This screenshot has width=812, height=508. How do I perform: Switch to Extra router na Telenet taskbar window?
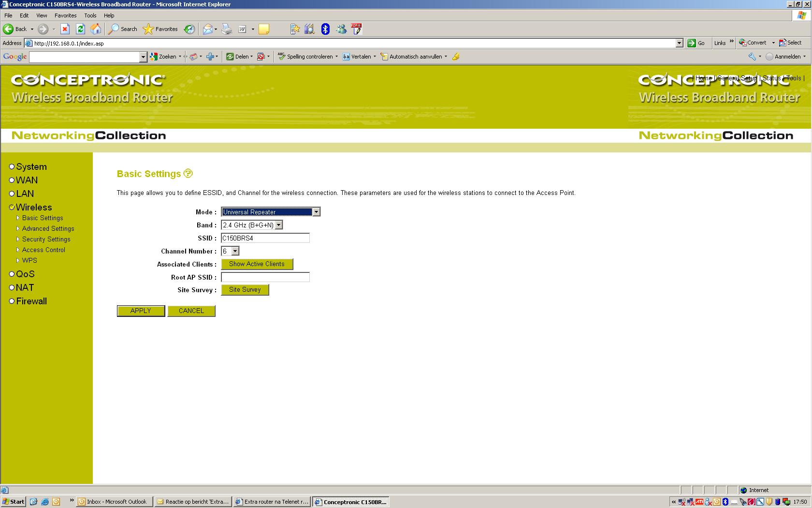(x=272, y=502)
